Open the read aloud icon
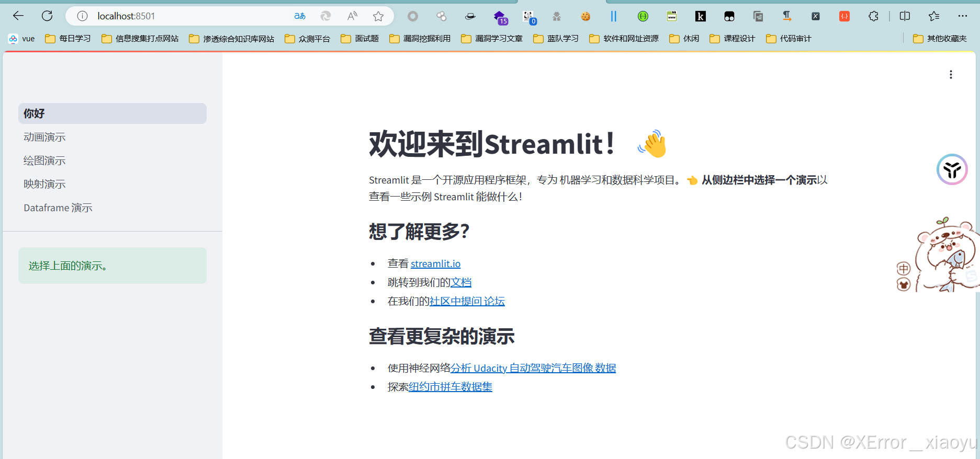980x459 pixels. 352,16
